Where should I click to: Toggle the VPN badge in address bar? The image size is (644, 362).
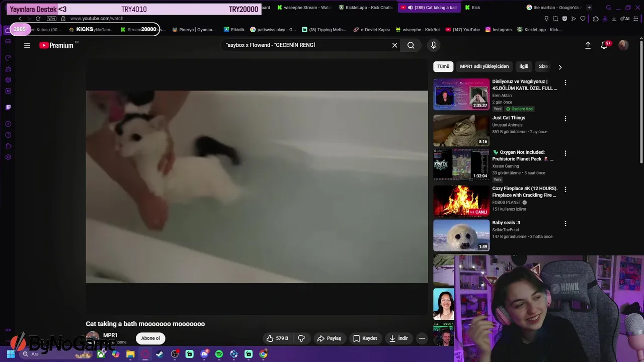(51, 19)
